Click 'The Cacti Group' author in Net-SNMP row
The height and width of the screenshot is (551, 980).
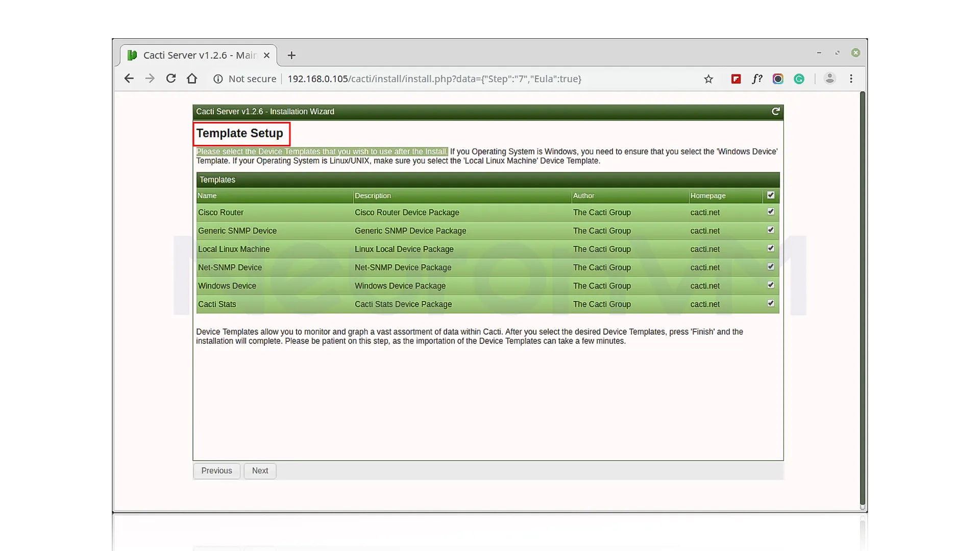[x=602, y=267]
